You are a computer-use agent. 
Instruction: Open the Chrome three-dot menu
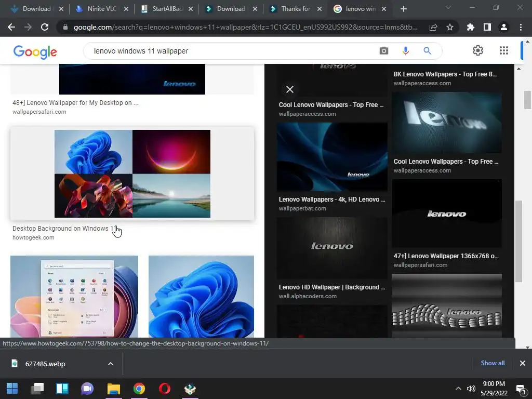521,27
